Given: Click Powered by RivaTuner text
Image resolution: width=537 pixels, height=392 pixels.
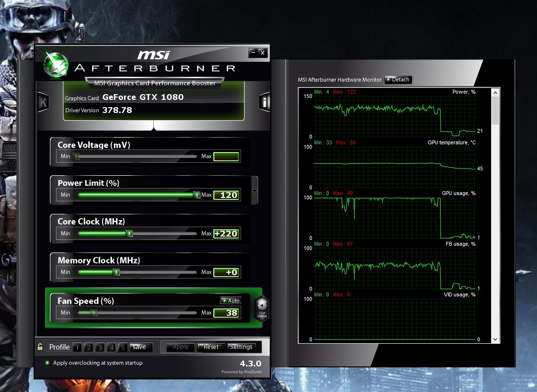Looking at the screenshot, I should [x=242, y=372].
